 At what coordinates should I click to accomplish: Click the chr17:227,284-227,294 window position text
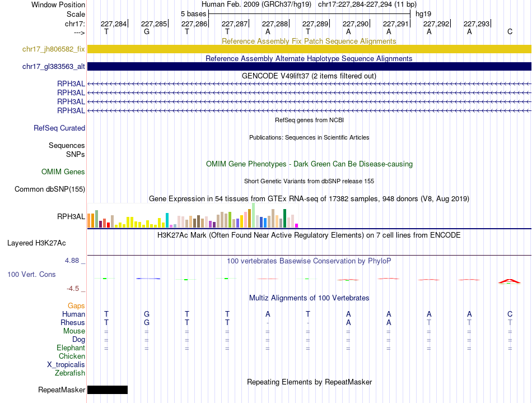coord(367,4)
